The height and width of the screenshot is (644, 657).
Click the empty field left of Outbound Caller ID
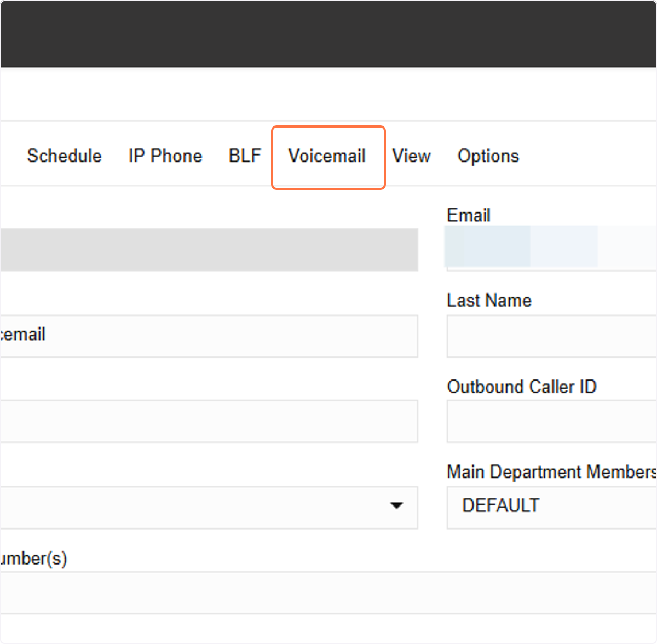click(209, 421)
